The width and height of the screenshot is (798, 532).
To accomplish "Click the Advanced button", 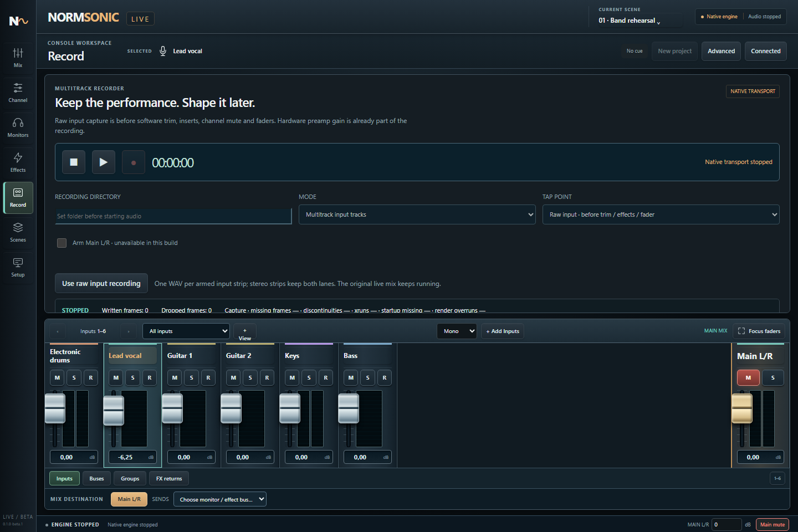I will pyautogui.click(x=721, y=51).
